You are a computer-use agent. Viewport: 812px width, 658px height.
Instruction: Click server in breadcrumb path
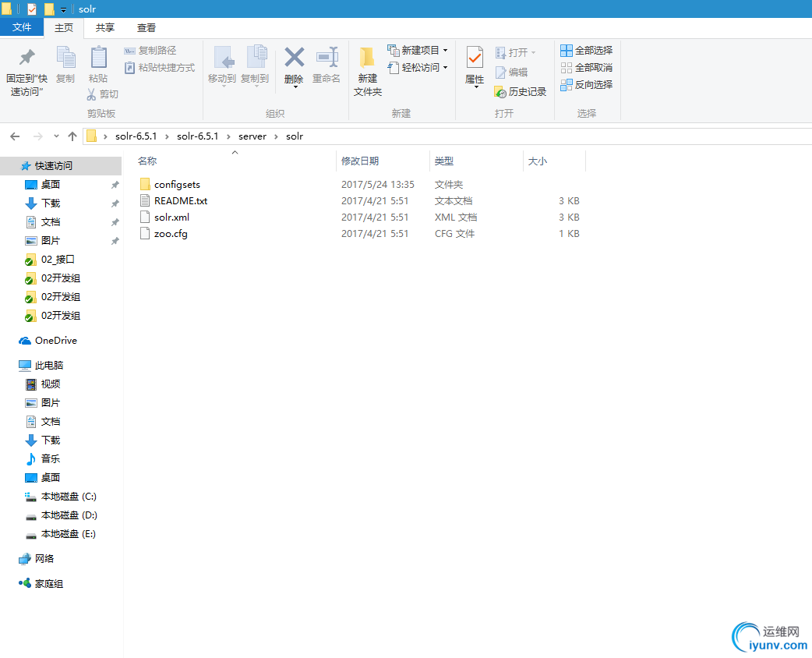(252, 136)
